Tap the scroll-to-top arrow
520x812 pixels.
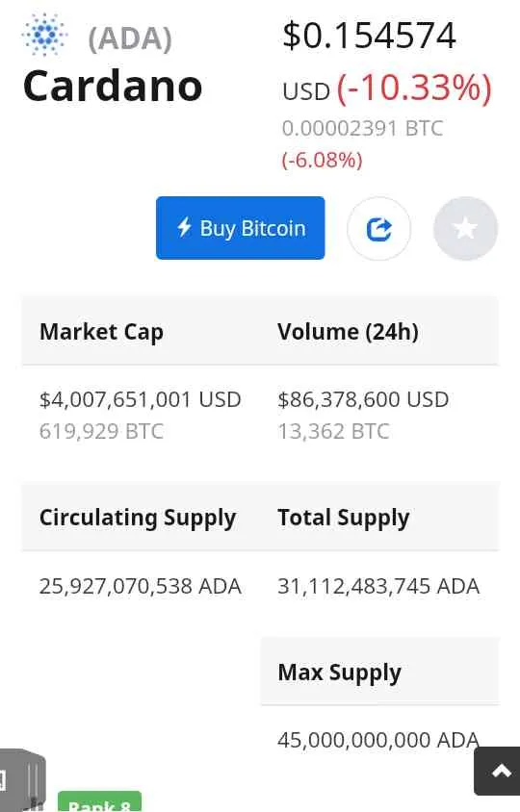pyautogui.click(x=499, y=771)
